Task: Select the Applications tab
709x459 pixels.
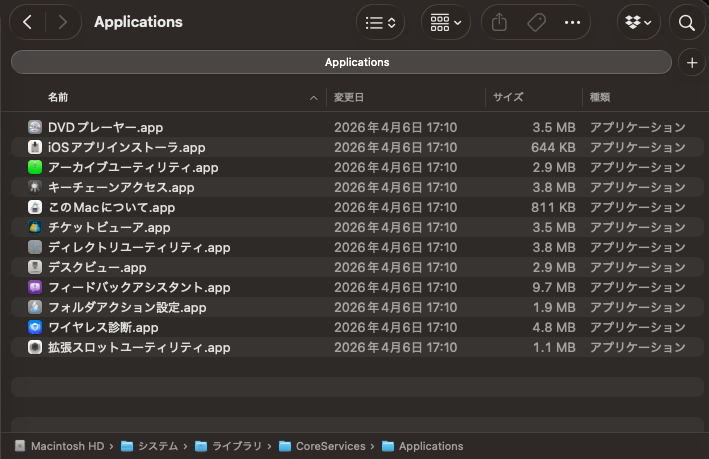Action: tap(341, 62)
